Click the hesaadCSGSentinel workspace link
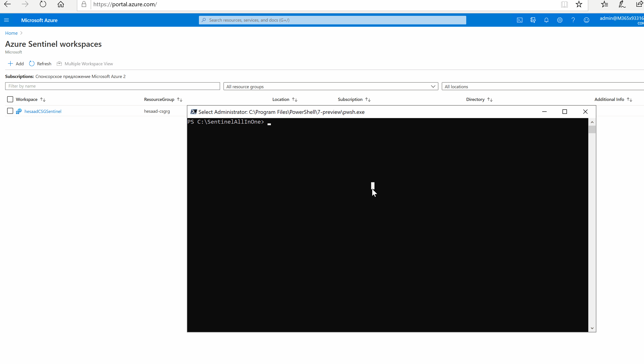The height and width of the screenshot is (364, 644). coord(43,111)
